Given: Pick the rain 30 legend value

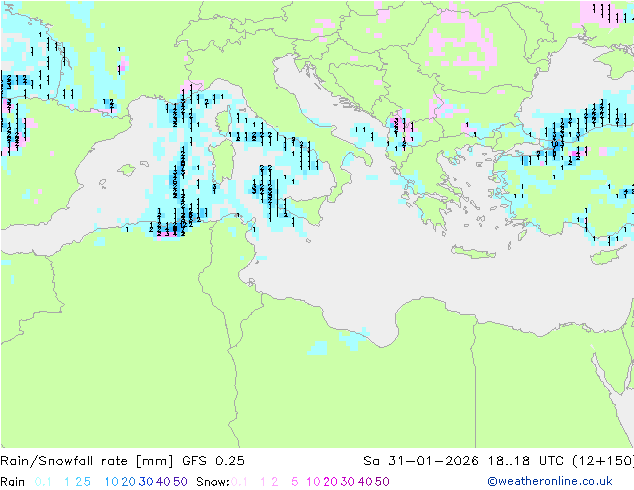Looking at the screenshot, I should click(146, 482).
